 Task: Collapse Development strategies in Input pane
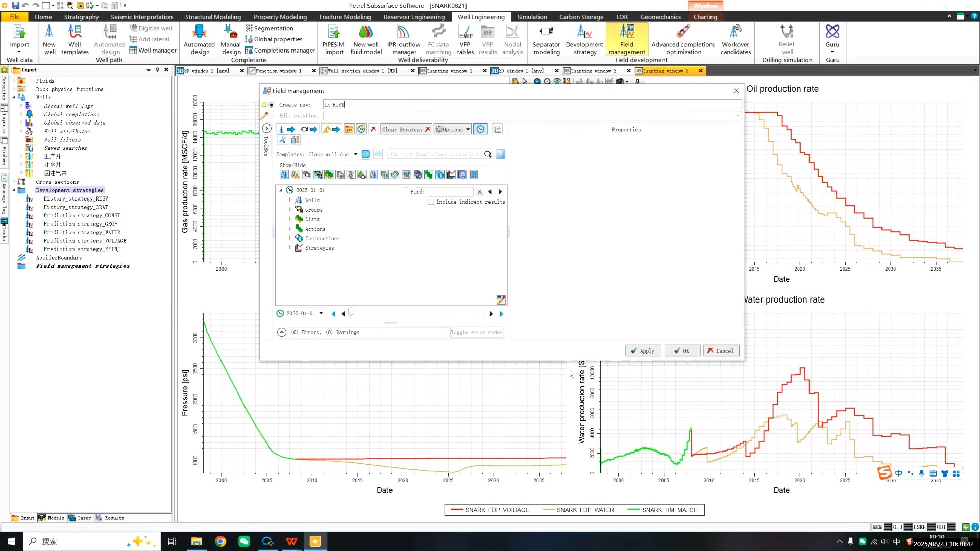tap(14, 190)
